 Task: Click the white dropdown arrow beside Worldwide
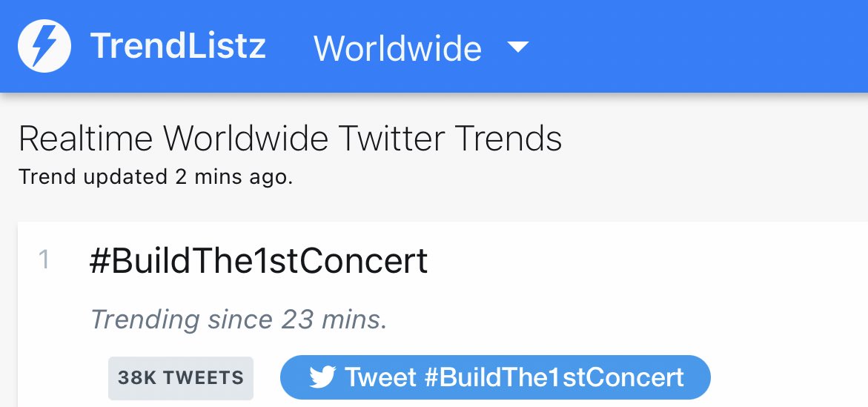(x=518, y=47)
